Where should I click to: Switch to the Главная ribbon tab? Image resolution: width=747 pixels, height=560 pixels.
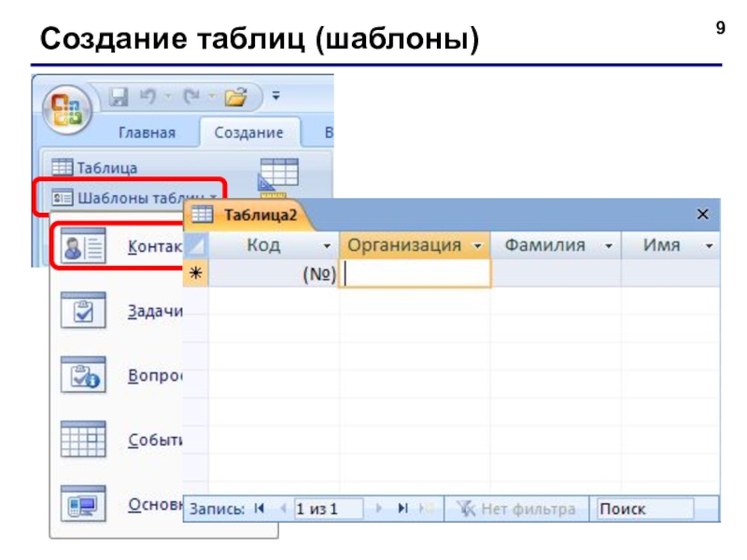(x=147, y=133)
